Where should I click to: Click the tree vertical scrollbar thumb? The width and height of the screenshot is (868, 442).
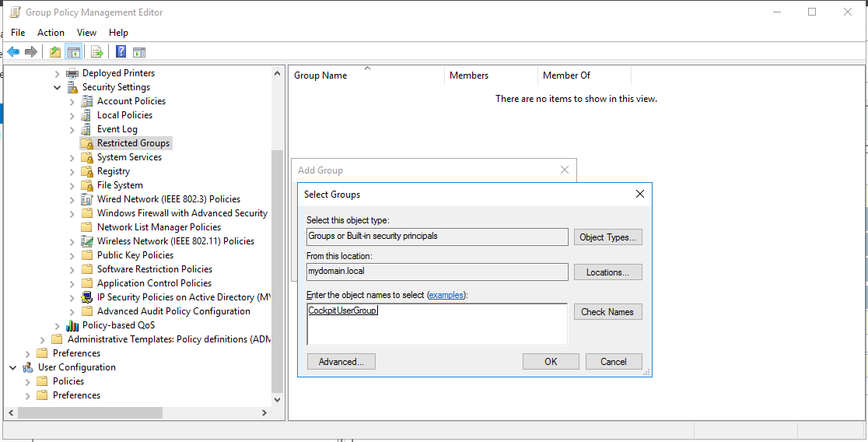[x=278, y=272]
